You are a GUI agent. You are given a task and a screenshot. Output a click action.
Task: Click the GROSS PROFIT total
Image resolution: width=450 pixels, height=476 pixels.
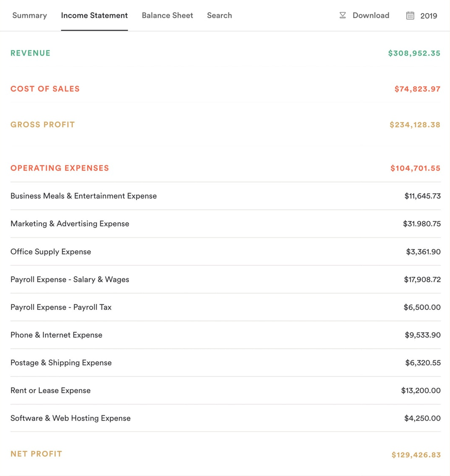point(415,124)
